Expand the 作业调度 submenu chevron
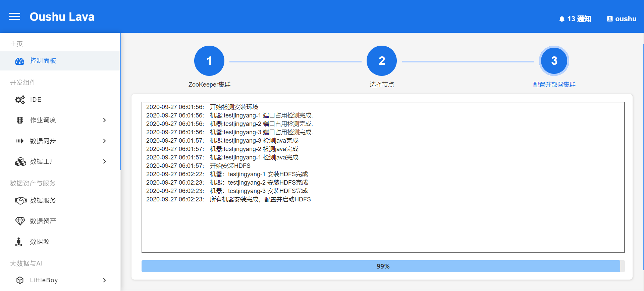The image size is (644, 291). (x=105, y=120)
